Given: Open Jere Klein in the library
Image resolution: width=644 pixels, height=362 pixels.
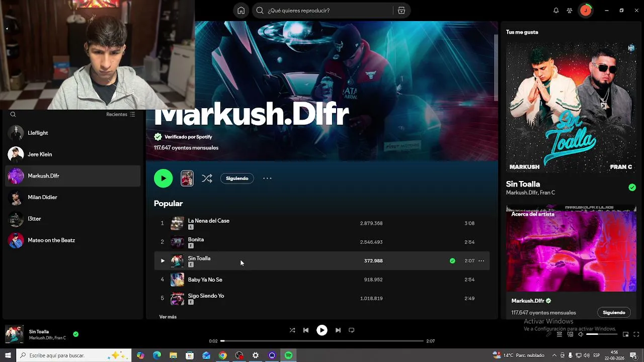Looking at the screenshot, I should [x=72, y=154].
